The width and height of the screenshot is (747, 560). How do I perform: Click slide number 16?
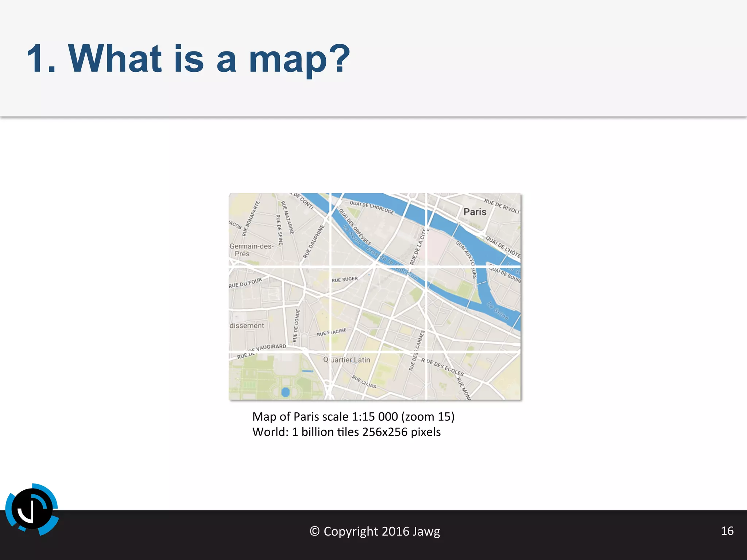pos(727,531)
